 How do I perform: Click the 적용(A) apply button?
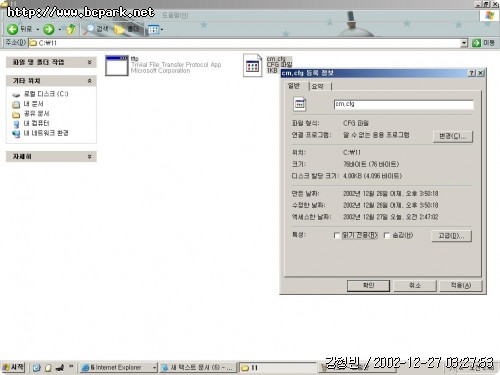coord(461,286)
